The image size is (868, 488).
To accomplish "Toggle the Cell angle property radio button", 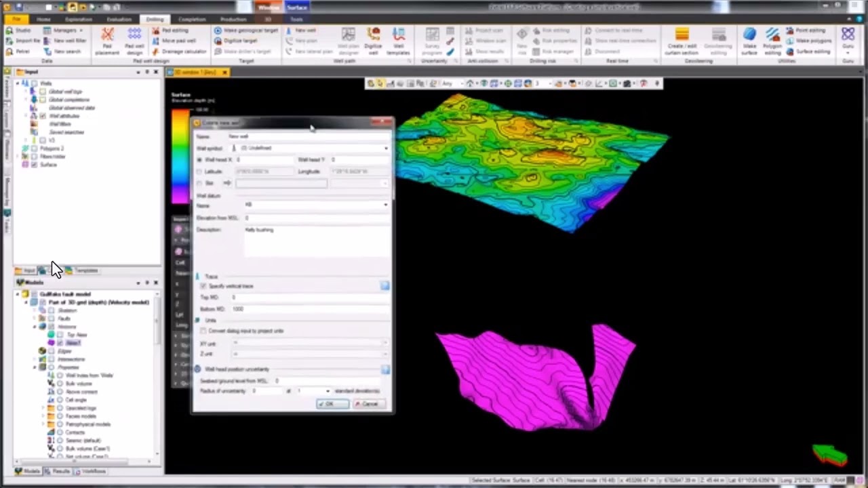I will pyautogui.click(x=60, y=400).
